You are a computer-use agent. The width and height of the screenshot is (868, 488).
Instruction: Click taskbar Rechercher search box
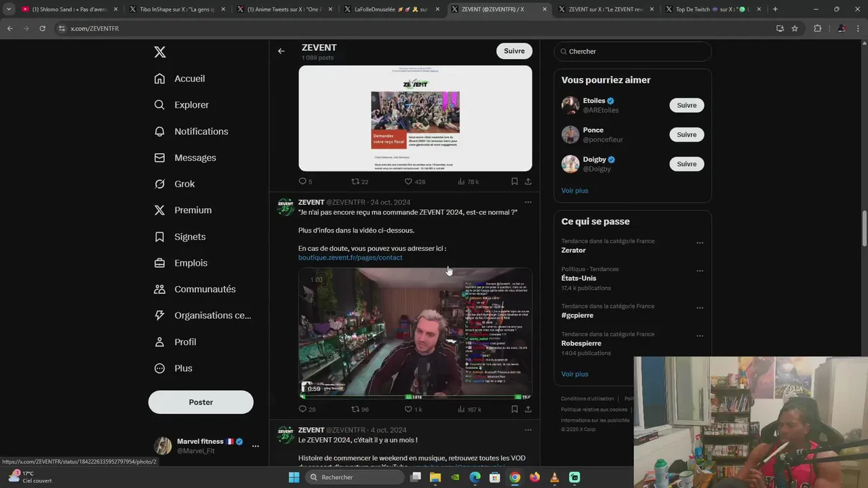[x=355, y=477]
